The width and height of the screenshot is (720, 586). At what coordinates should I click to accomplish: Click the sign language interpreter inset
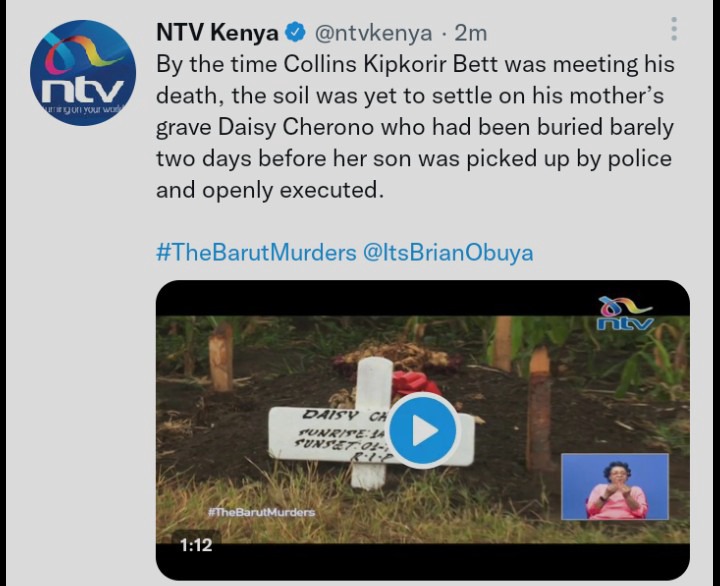pyautogui.click(x=615, y=487)
